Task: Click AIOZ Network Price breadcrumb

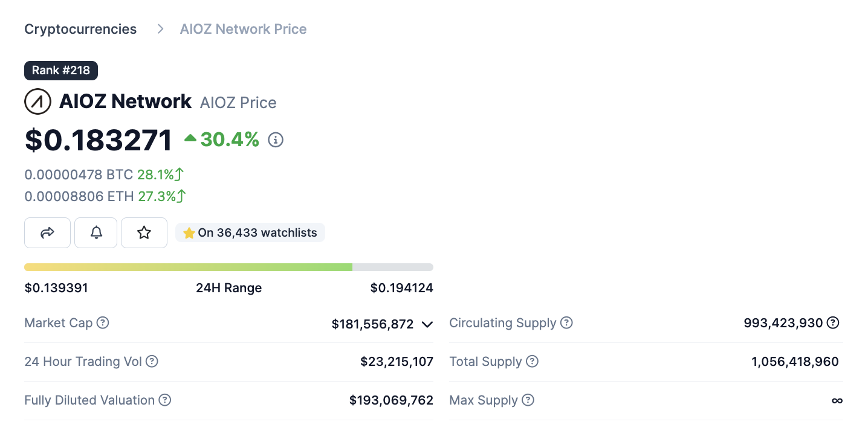Action: (243, 29)
